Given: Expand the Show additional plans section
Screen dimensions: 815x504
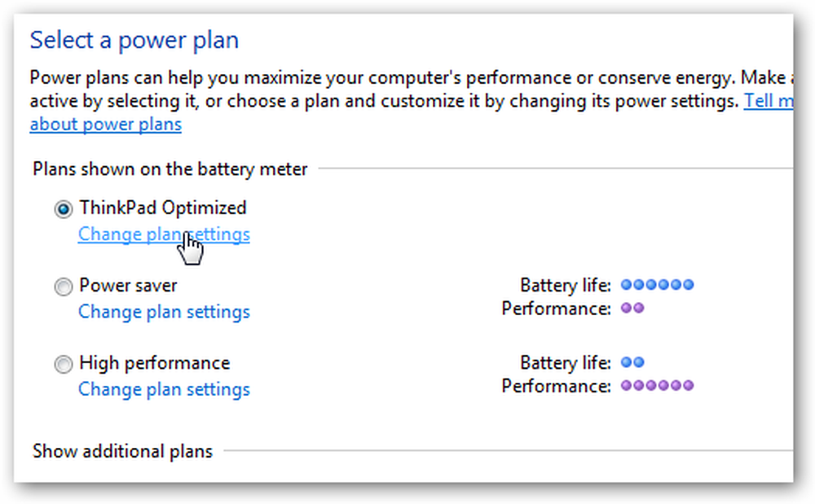Looking at the screenshot, I should 123,451.
